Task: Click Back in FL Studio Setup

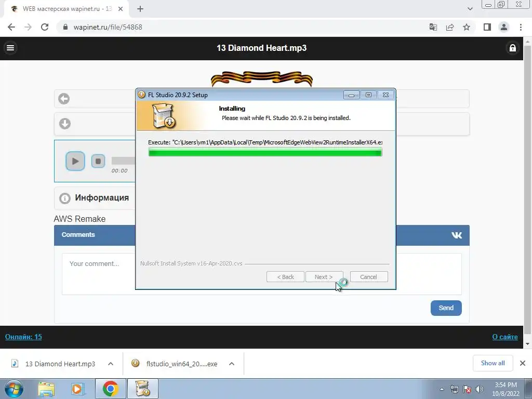Action: point(285,277)
